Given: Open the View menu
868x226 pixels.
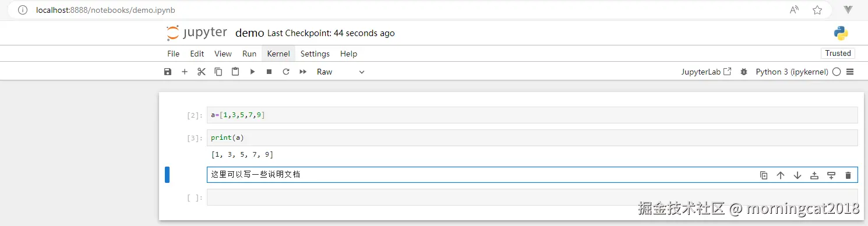Looking at the screenshot, I should pos(223,54).
